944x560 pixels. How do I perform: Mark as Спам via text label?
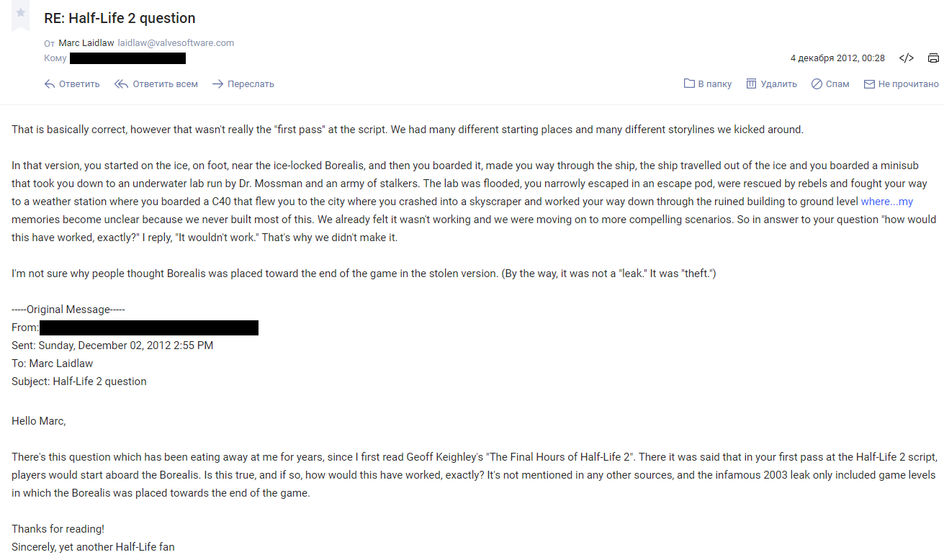(x=837, y=84)
